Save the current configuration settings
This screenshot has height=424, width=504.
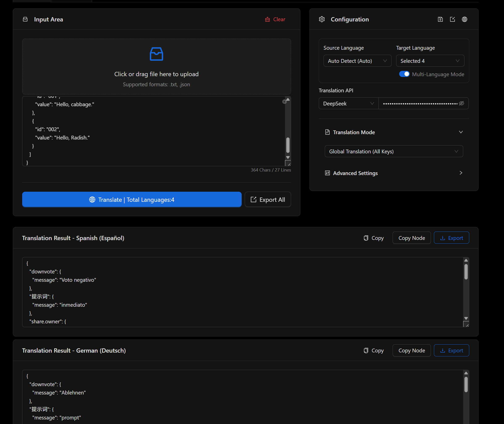click(440, 19)
